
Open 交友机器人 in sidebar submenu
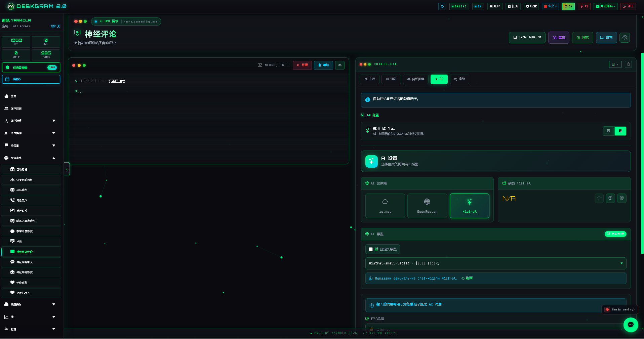[31, 293]
